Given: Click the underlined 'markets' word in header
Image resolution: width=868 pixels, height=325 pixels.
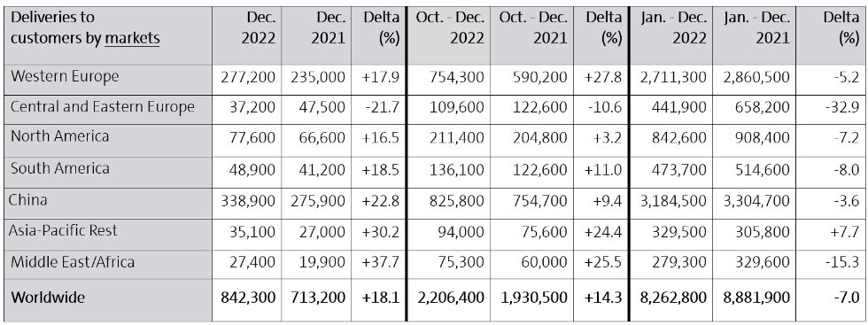Looking at the screenshot, I should [x=132, y=38].
